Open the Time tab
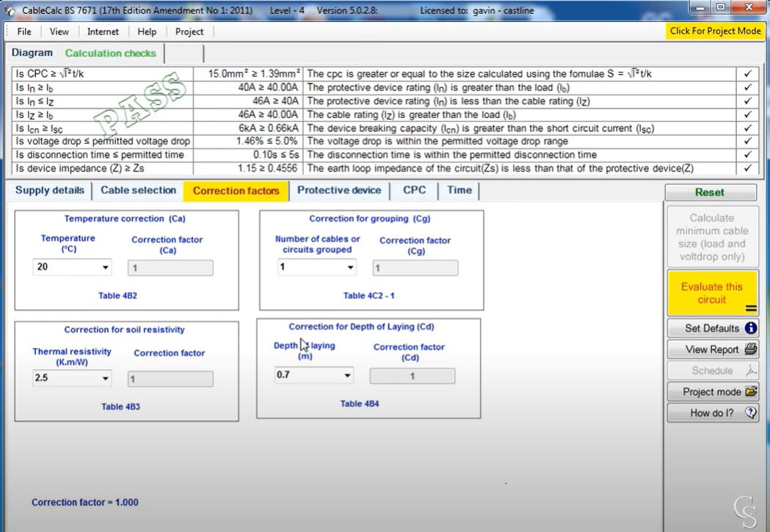The image size is (770, 532). (460, 191)
